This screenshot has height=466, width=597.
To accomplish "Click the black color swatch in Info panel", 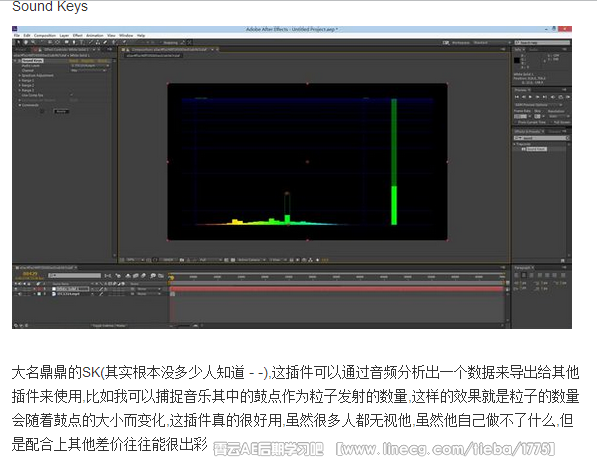I will tap(517, 60).
